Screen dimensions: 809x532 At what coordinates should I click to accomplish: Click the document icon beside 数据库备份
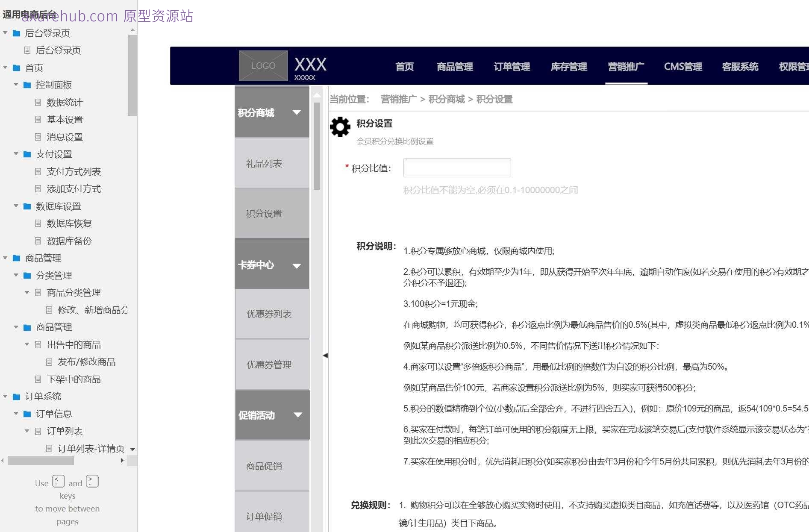[x=38, y=241]
